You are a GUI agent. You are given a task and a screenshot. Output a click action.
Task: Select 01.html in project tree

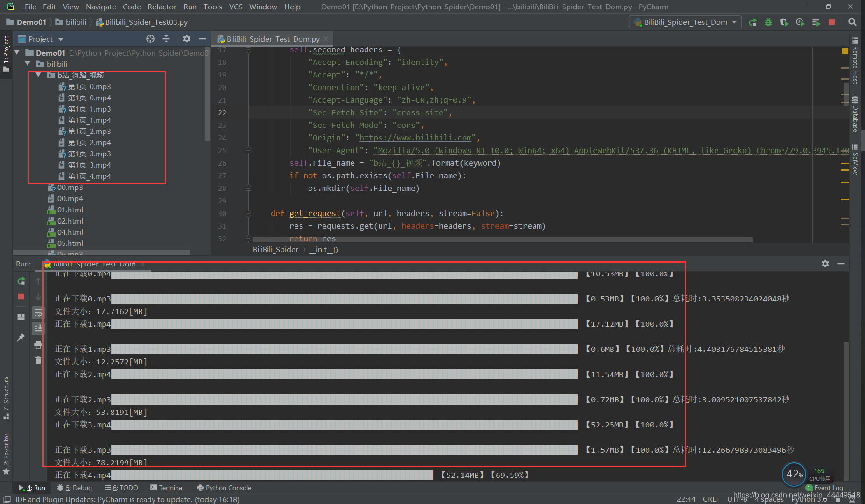click(x=70, y=210)
